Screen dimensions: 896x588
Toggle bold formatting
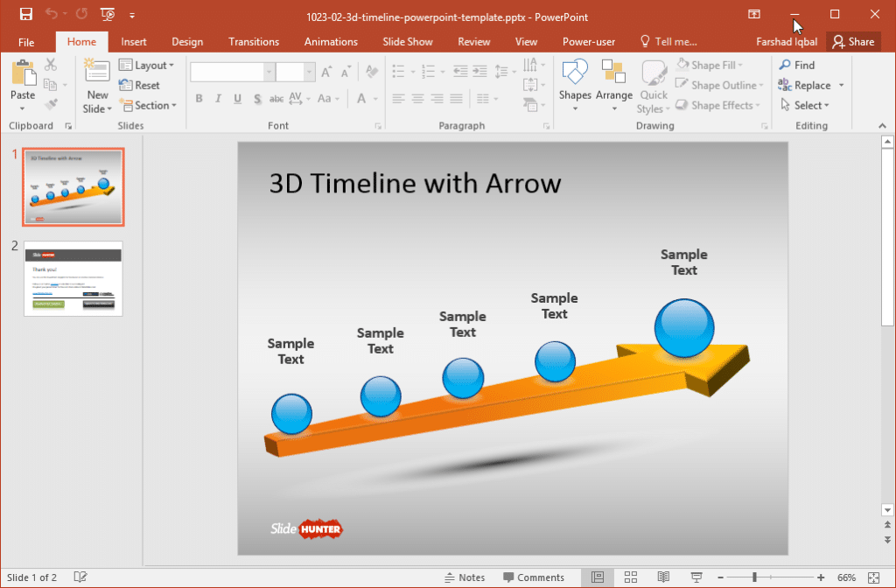[x=199, y=99]
